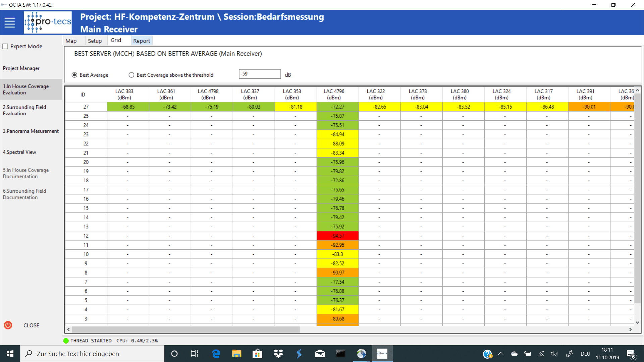Image resolution: width=644 pixels, height=362 pixels.
Task: Click the Microsoft Store taskbar icon
Action: pos(257,354)
